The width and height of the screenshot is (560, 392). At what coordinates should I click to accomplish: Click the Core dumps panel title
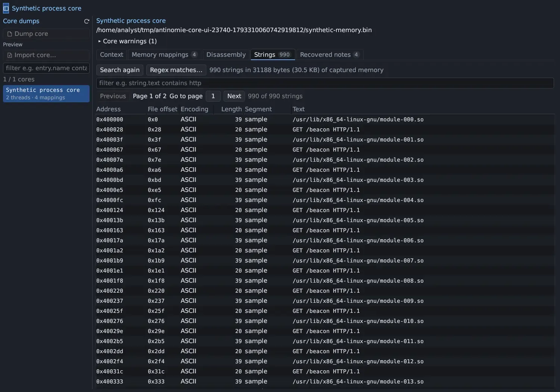[21, 21]
